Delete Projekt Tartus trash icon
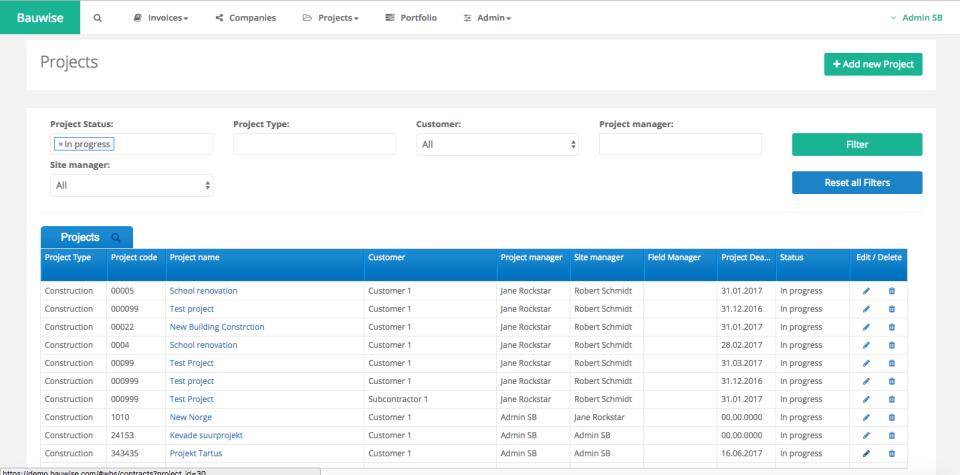 [x=891, y=454]
